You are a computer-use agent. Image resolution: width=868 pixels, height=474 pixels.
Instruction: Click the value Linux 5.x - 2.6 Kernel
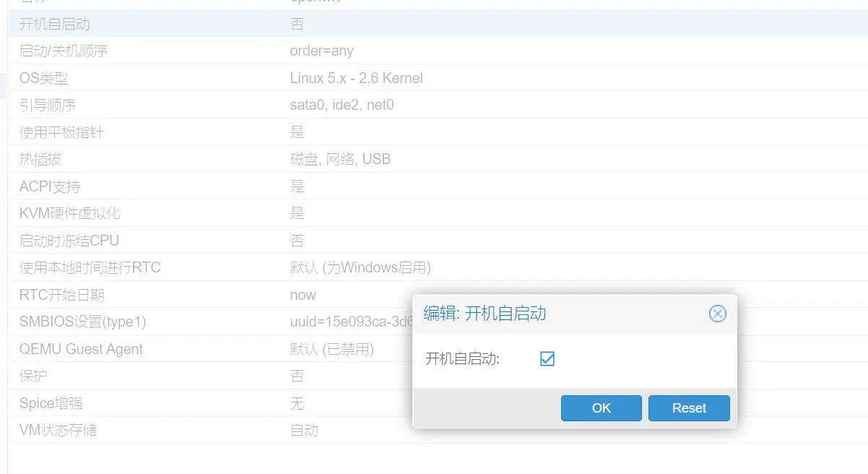(356, 78)
